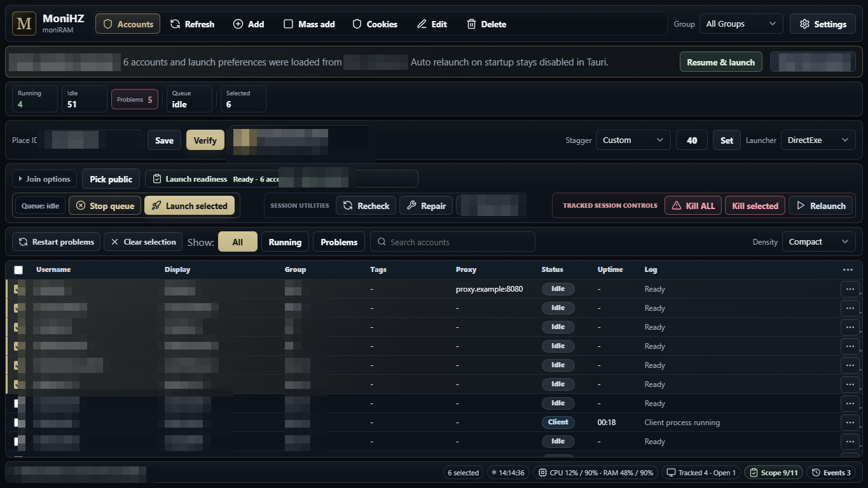Click the Repair wrench button

click(426, 206)
